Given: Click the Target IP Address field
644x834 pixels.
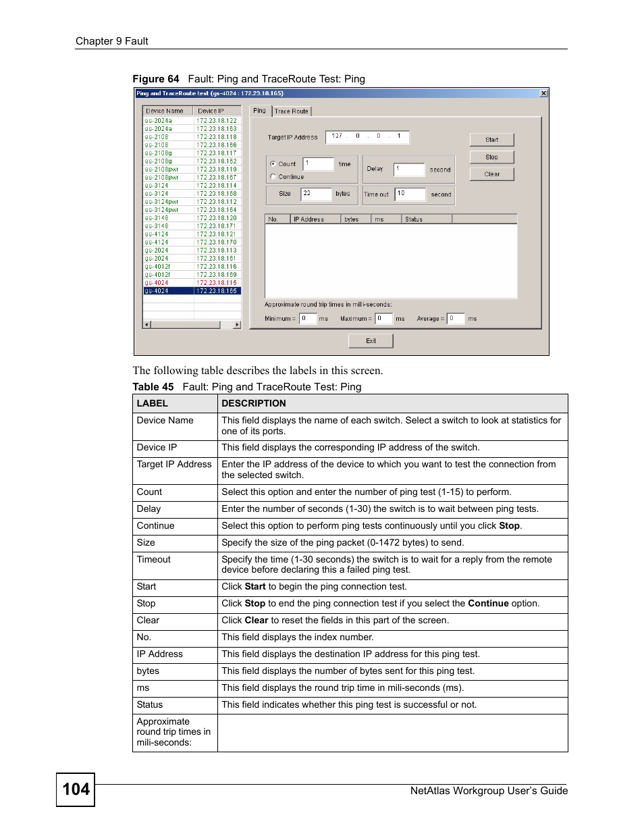Looking at the screenshot, I should (367, 136).
